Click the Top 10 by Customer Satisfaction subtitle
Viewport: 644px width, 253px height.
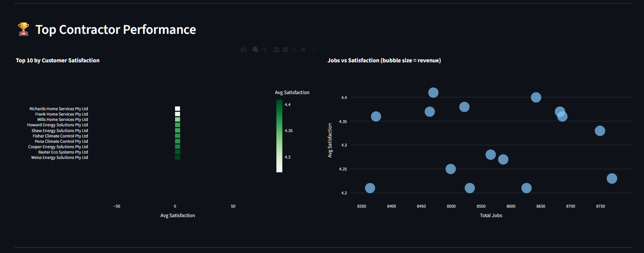pyautogui.click(x=57, y=60)
